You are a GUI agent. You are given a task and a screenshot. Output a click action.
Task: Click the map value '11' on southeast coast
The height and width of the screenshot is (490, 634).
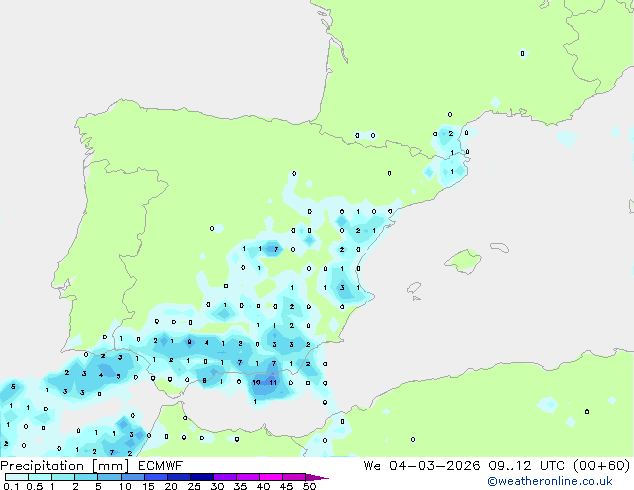pos(273,382)
